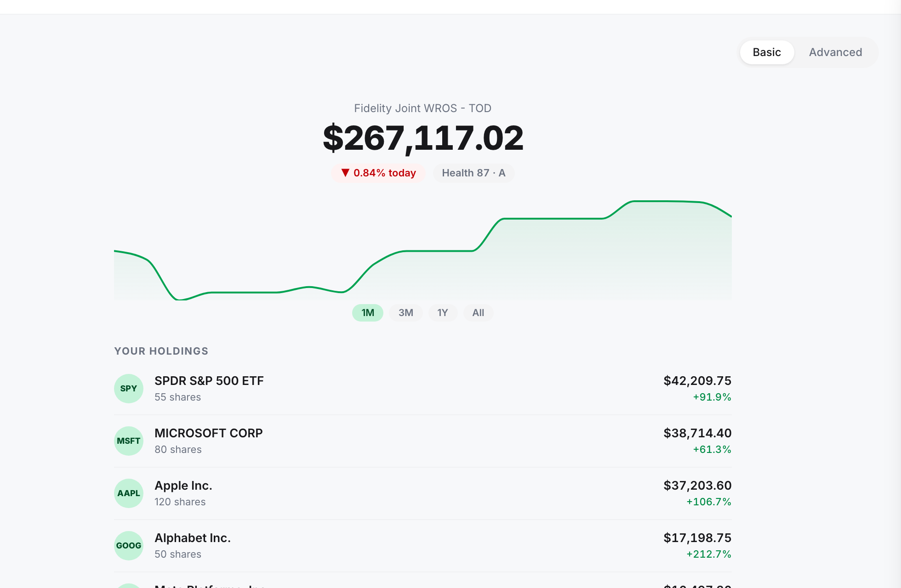
Task: Click the $267,117.02 account balance
Action: pos(423,138)
